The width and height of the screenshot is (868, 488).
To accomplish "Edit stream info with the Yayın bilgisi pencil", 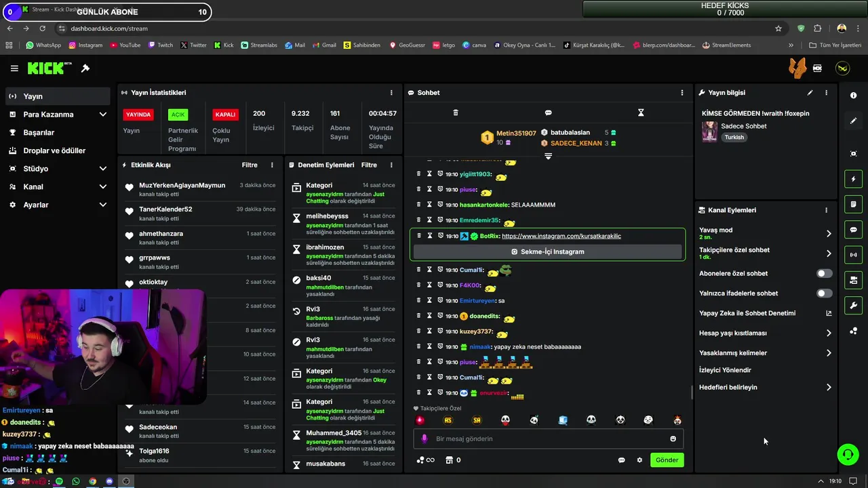I will [x=810, y=92].
